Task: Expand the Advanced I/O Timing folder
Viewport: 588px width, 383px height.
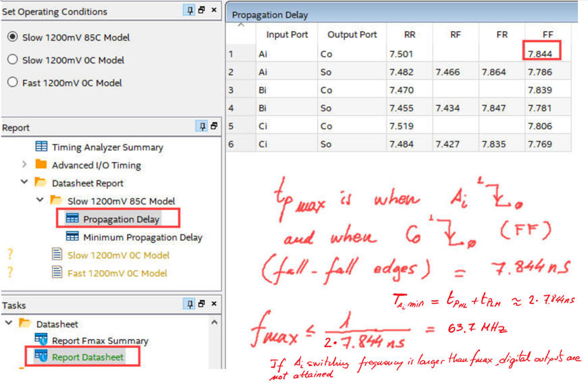Action: (25, 165)
